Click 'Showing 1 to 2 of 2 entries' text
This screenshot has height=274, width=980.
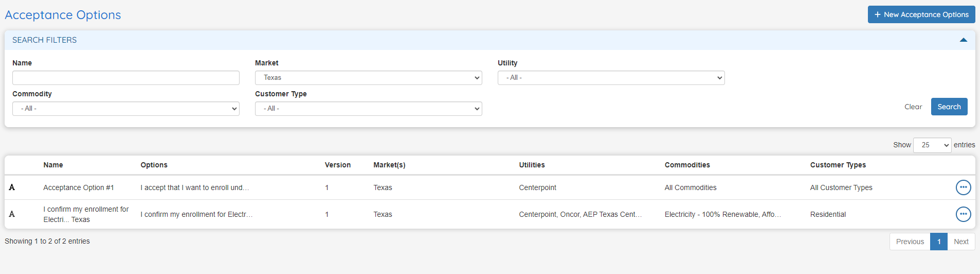(47, 241)
